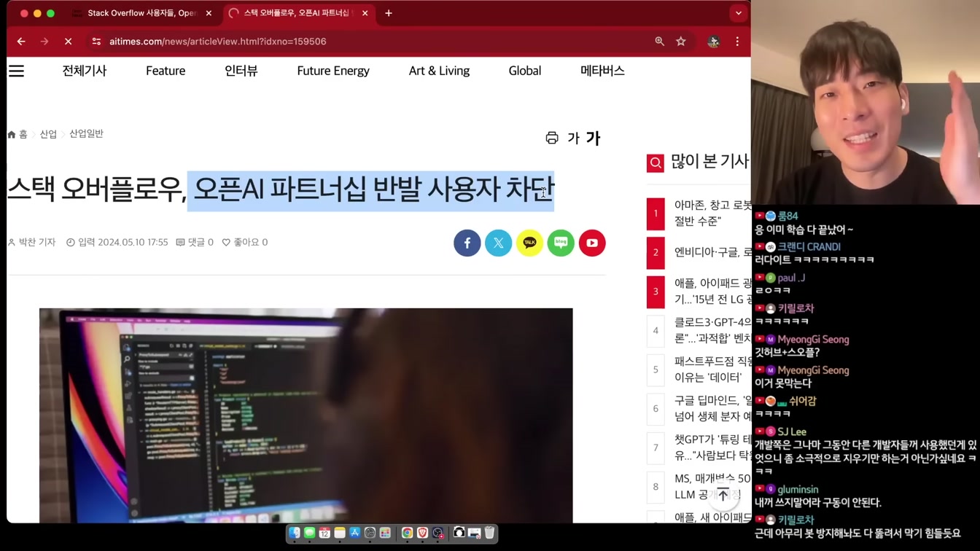Open popular article 5 about 패스트푸드점
The width and height of the screenshot is (980, 551).
click(x=712, y=369)
